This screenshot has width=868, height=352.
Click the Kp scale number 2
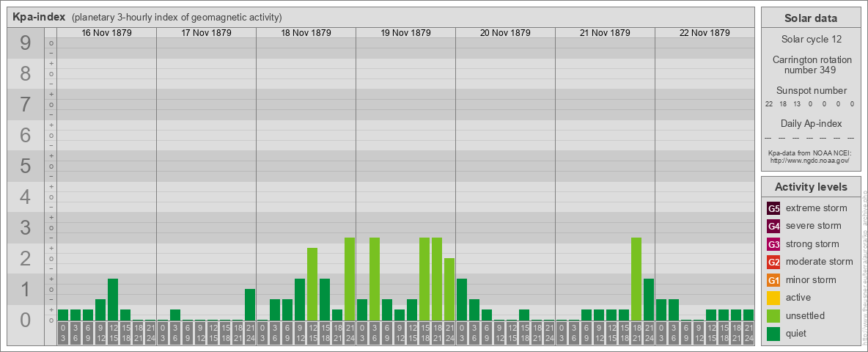pyautogui.click(x=26, y=258)
